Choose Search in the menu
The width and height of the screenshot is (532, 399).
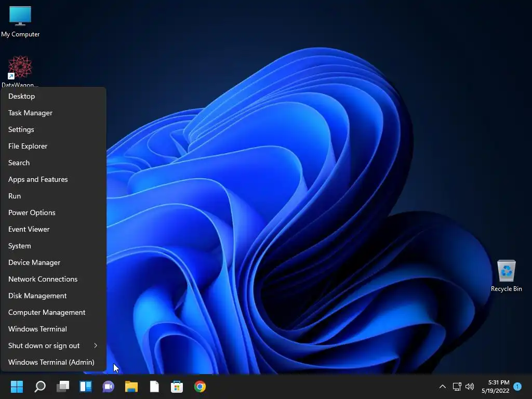click(x=54, y=163)
